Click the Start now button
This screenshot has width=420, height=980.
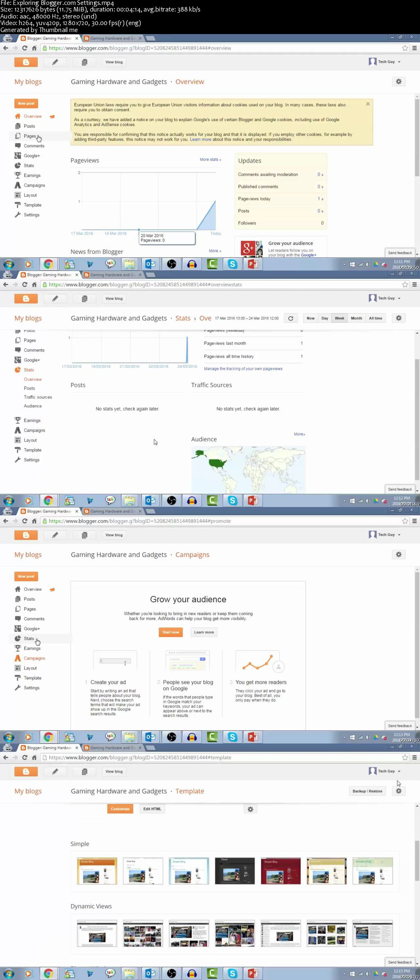tap(171, 632)
